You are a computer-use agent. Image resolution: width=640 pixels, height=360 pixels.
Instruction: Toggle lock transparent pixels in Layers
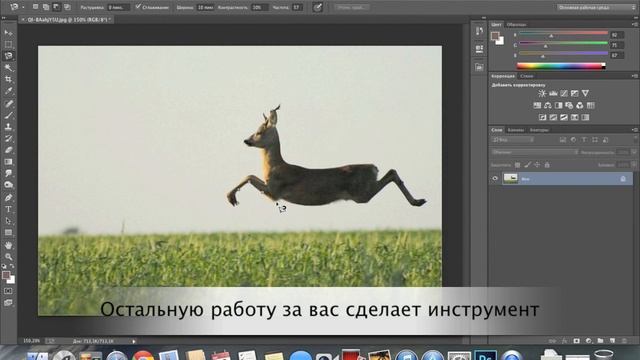(x=518, y=165)
